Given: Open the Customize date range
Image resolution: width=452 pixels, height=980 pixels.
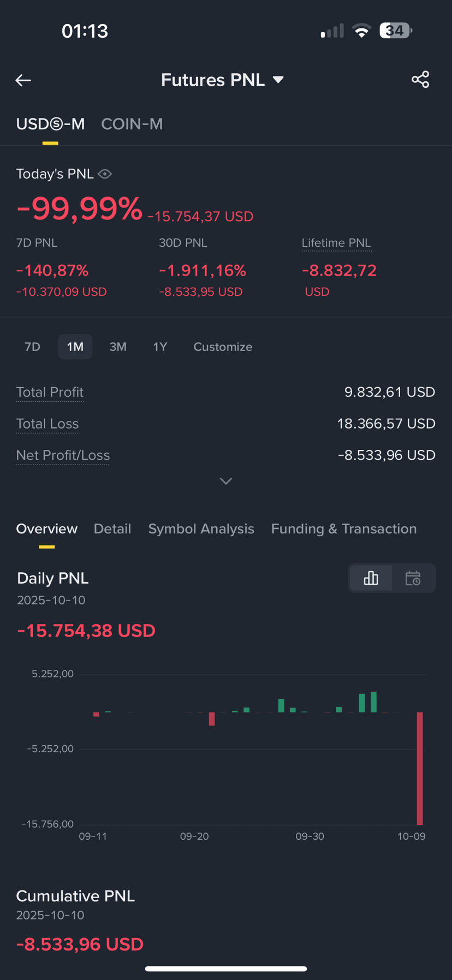Looking at the screenshot, I should tap(223, 347).
